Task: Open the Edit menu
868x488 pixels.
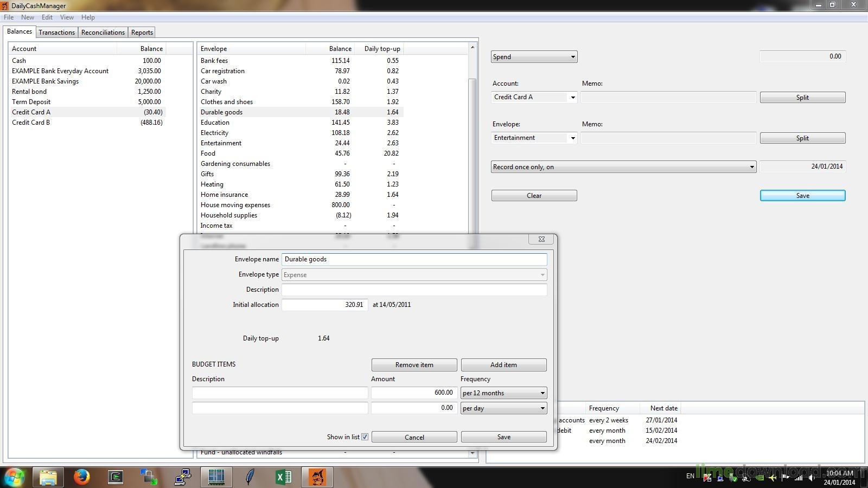Action: coord(47,17)
